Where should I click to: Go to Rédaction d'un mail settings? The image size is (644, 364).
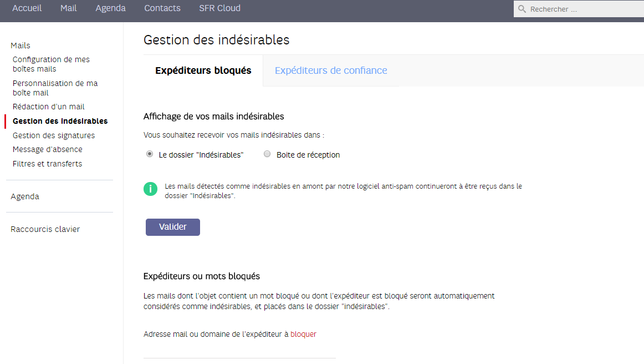click(49, 107)
